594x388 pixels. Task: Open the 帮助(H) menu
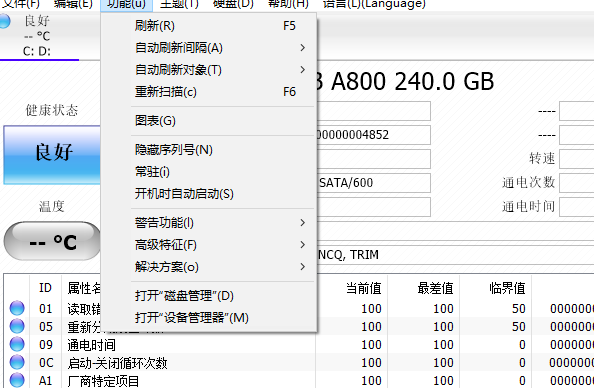pos(288,4)
